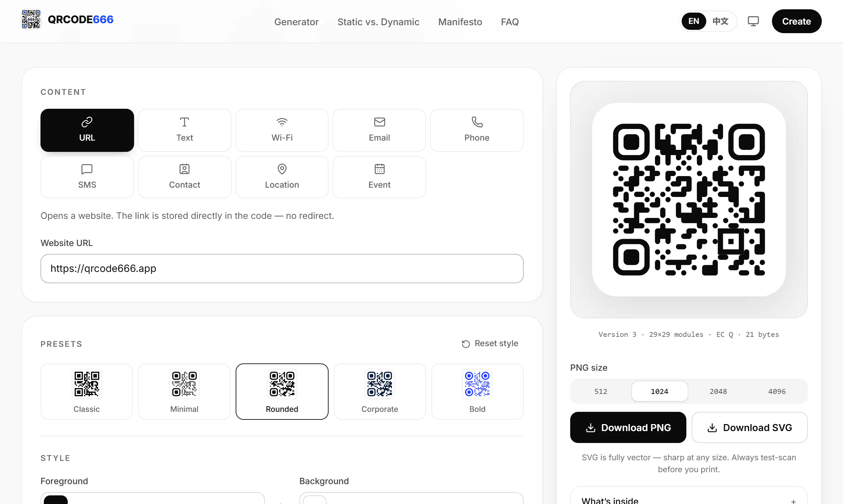
Task: Set PNG size to 4096
Action: pyautogui.click(x=777, y=391)
